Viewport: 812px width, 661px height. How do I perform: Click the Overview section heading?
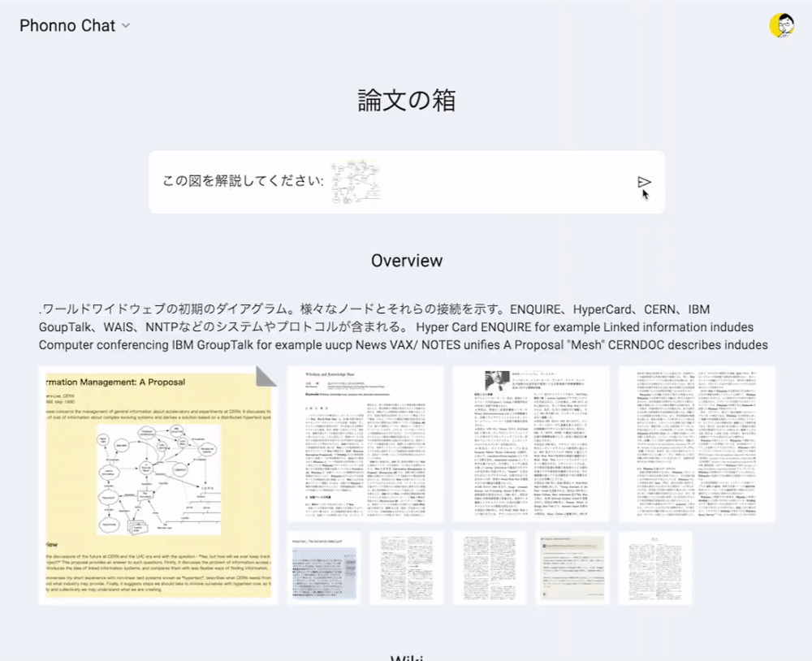(407, 261)
